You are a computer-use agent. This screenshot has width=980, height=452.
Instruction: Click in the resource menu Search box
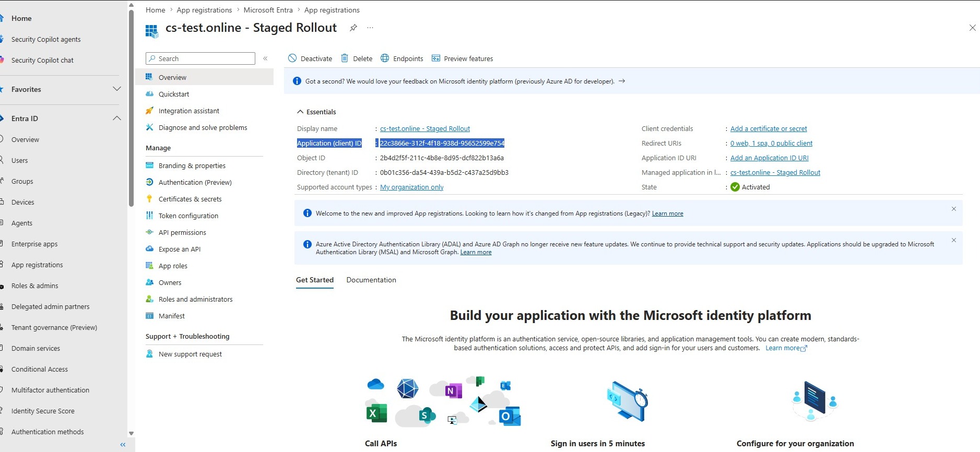(200, 58)
